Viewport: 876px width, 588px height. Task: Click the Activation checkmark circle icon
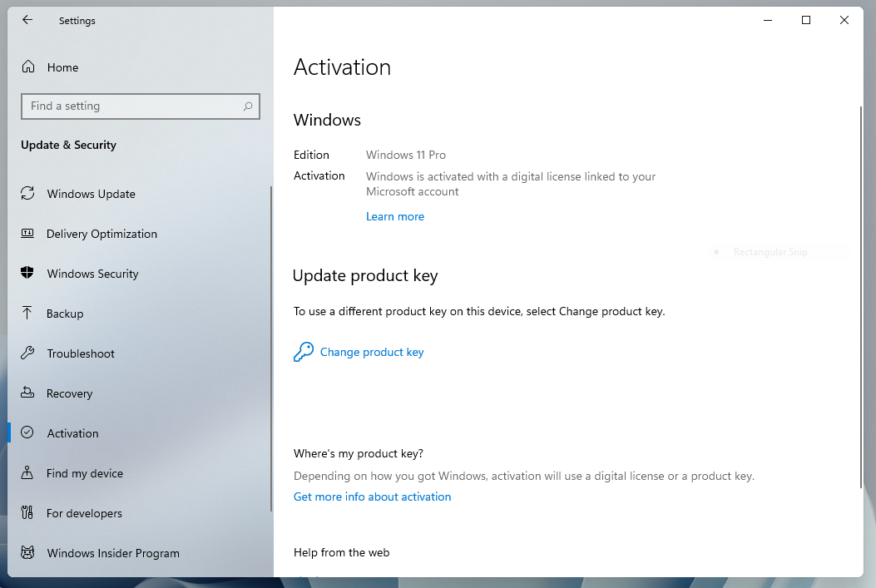[x=27, y=432]
